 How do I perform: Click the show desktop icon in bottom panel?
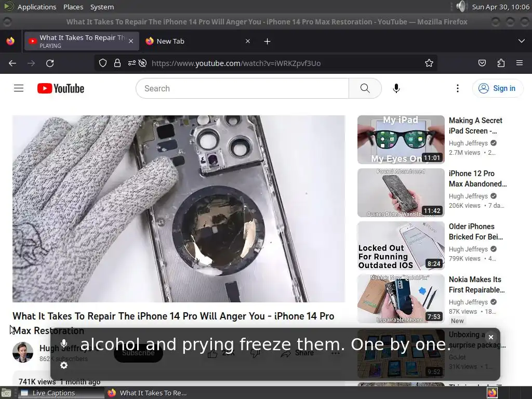(x=6, y=393)
